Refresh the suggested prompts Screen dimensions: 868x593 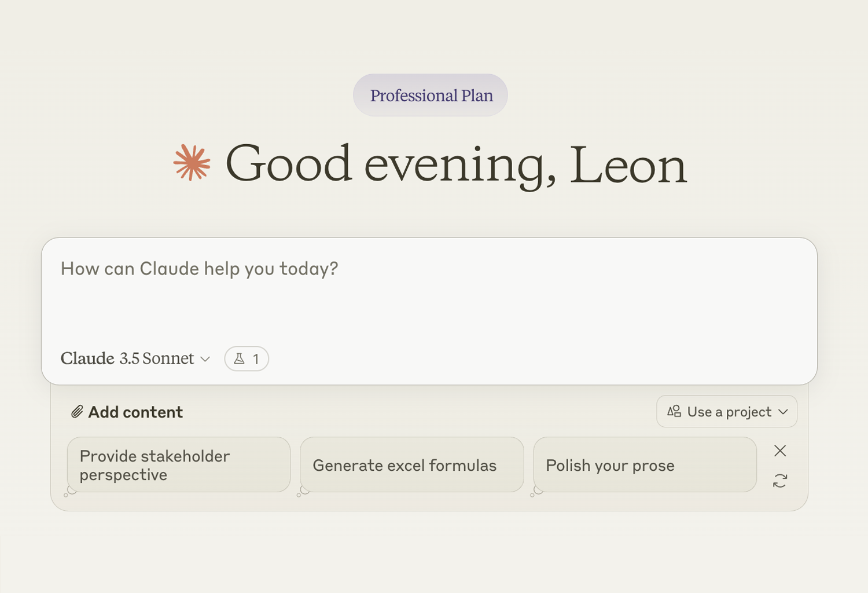click(x=780, y=481)
